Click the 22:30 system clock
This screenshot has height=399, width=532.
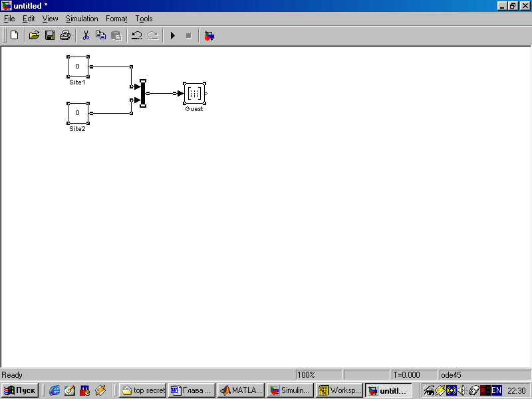[x=517, y=391]
